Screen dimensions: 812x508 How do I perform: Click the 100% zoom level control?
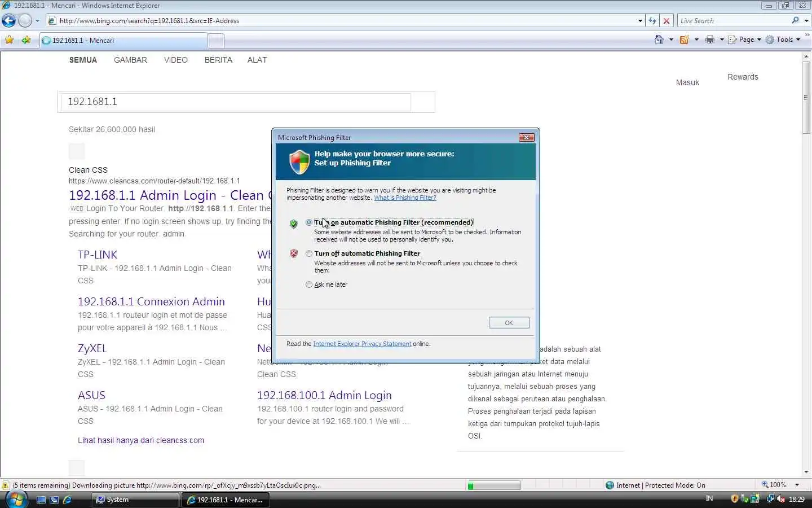click(774, 485)
